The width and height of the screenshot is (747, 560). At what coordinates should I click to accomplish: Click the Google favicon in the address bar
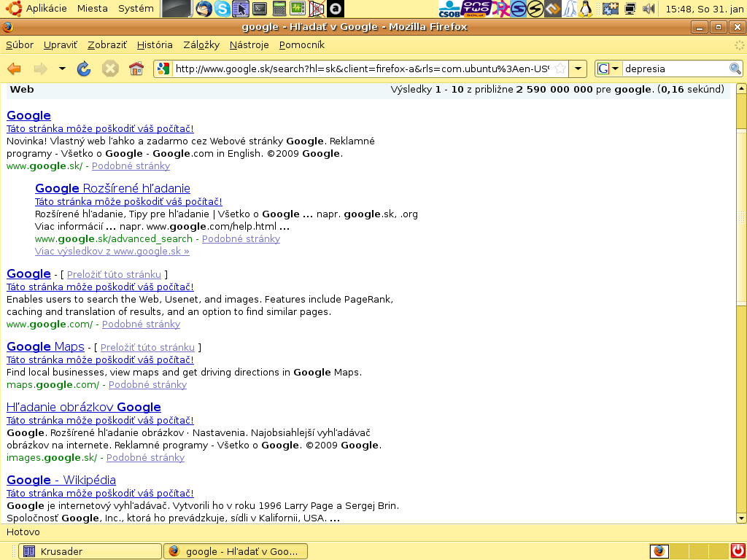(163, 69)
